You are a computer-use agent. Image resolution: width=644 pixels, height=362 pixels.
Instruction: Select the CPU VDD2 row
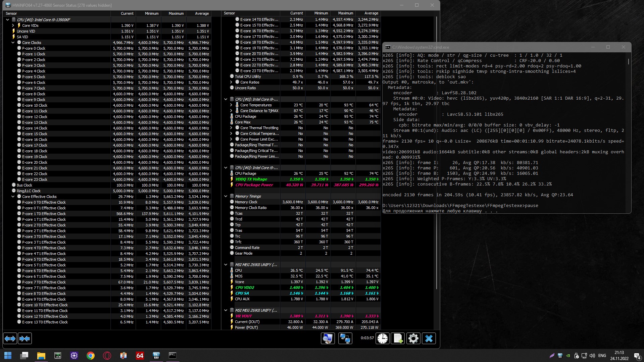click(305, 288)
